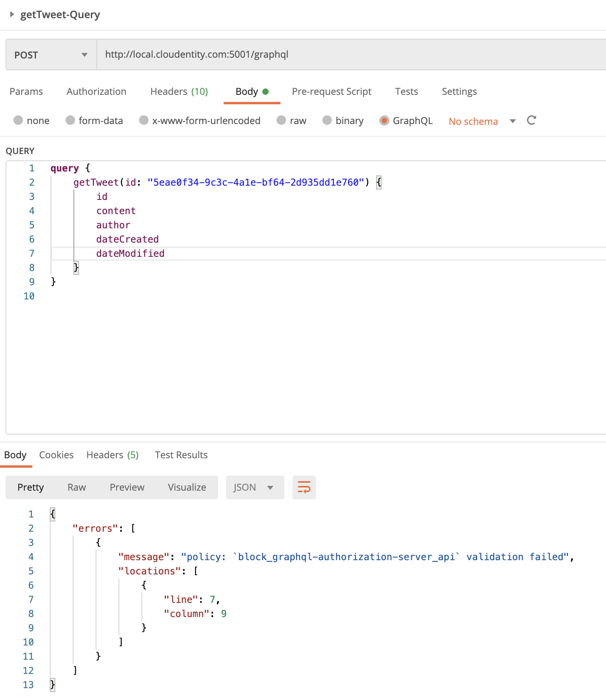The image size is (606, 700).
Task: Open the POST method dropdown
Action: (51, 55)
